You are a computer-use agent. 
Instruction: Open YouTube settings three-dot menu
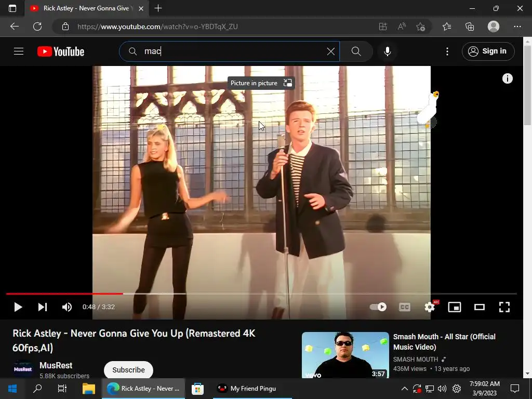coord(447,51)
